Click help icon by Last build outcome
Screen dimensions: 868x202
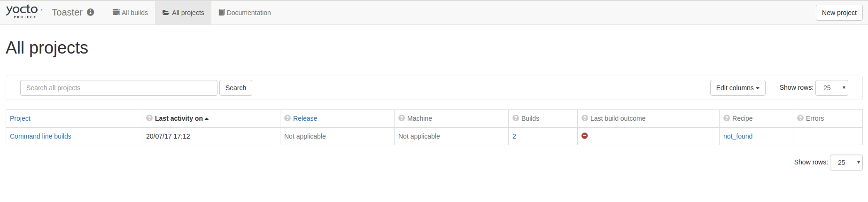pos(585,118)
